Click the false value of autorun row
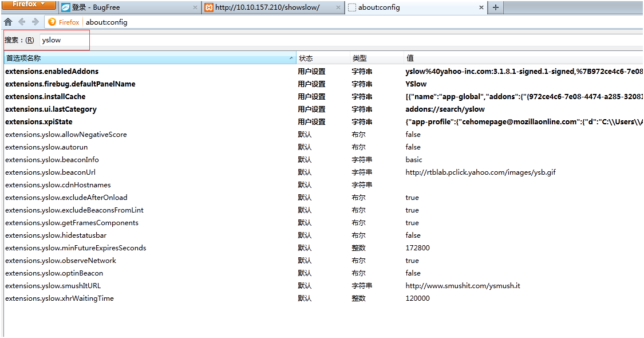This screenshot has height=338, width=644. pyautogui.click(x=413, y=147)
